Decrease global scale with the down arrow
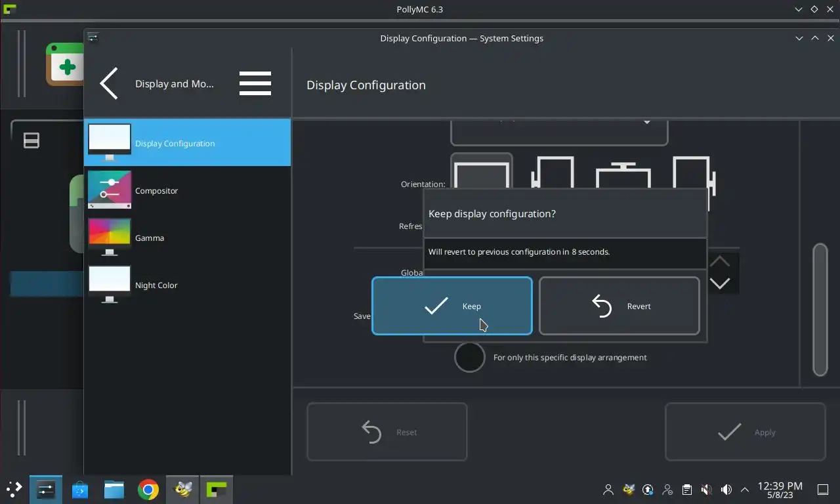Screen dimensions: 840x504 click(x=720, y=283)
